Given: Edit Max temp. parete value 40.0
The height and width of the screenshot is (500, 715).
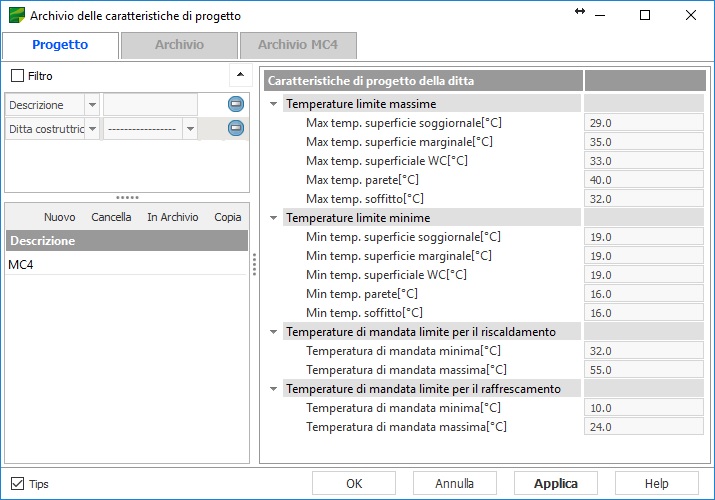Looking at the screenshot, I should (x=643, y=180).
